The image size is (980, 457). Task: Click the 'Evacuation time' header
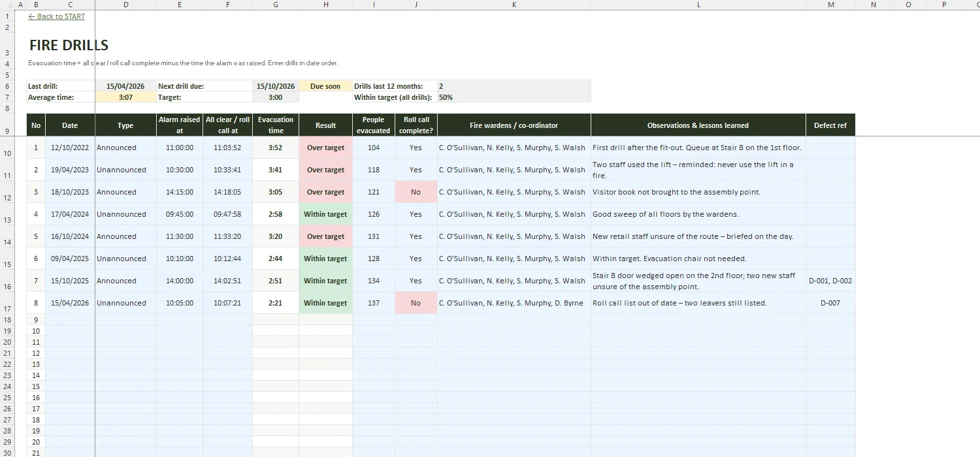(x=276, y=125)
